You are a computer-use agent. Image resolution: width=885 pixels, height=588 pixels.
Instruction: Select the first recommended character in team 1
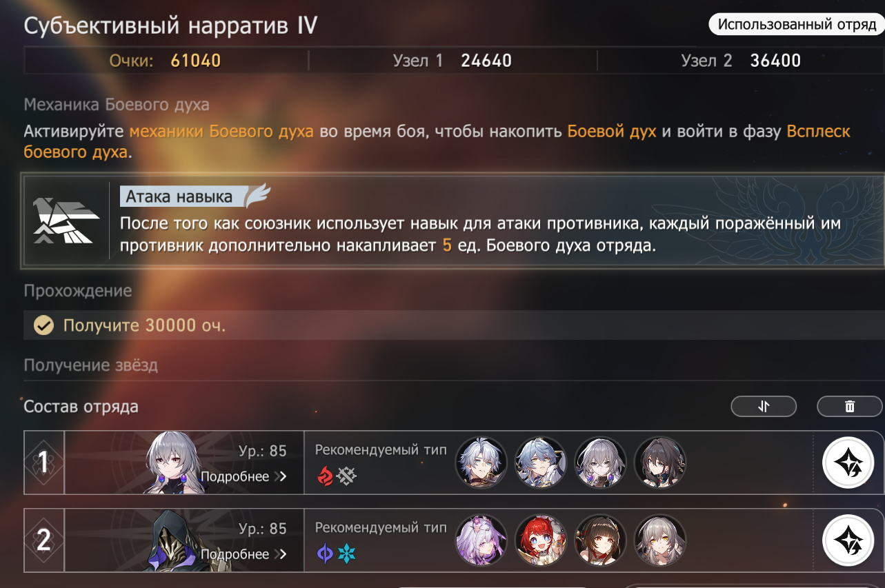481,463
